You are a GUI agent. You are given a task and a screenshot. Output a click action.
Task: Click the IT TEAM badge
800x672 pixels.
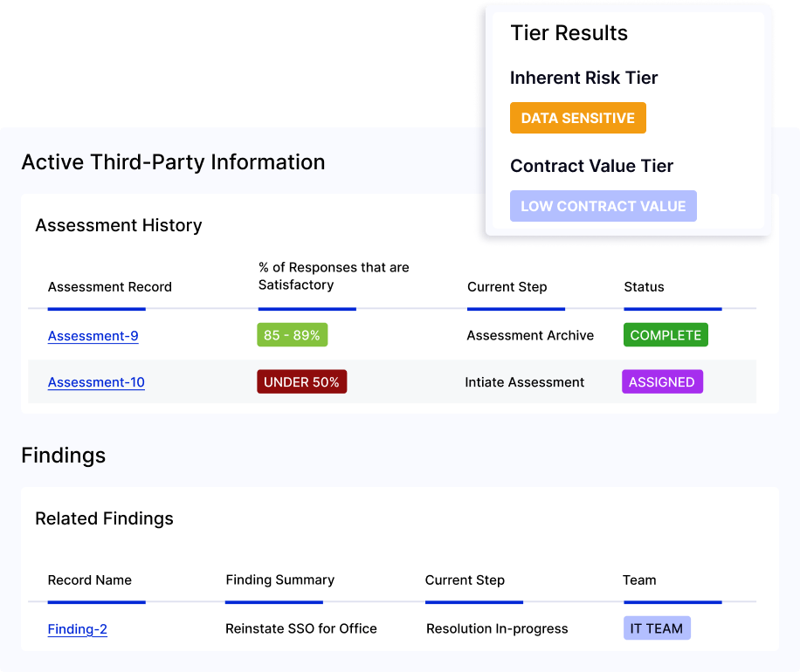(x=657, y=628)
